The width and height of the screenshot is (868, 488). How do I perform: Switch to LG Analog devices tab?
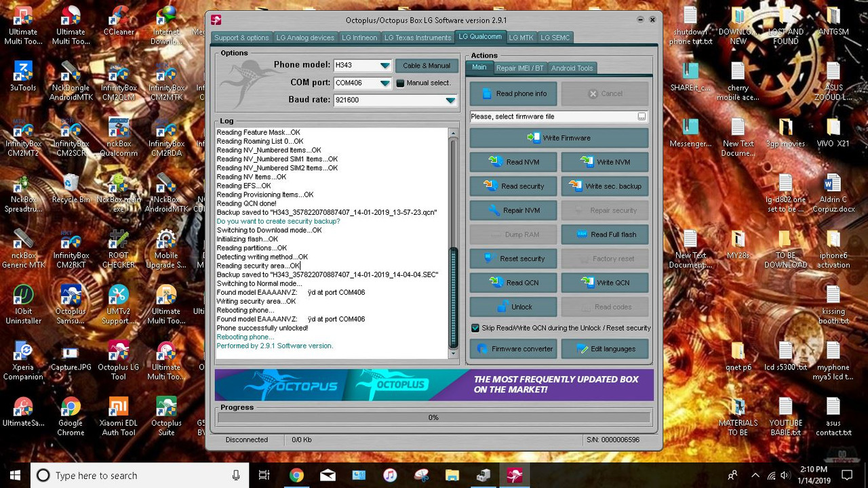click(305, 38)
